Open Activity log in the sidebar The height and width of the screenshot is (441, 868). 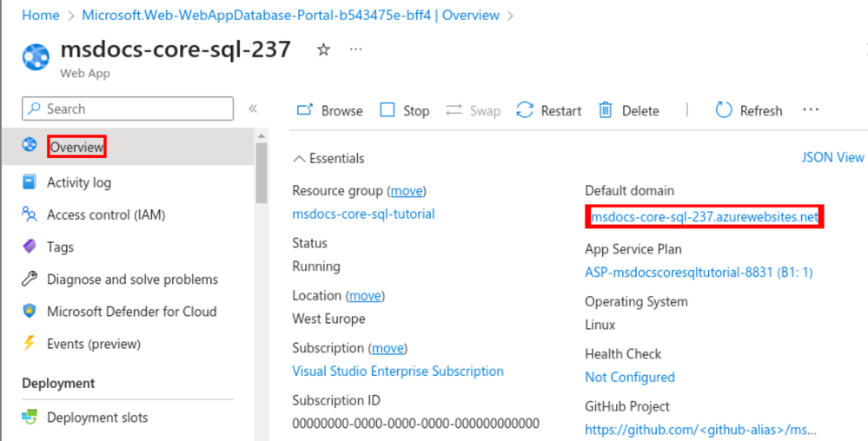[78, 182]
